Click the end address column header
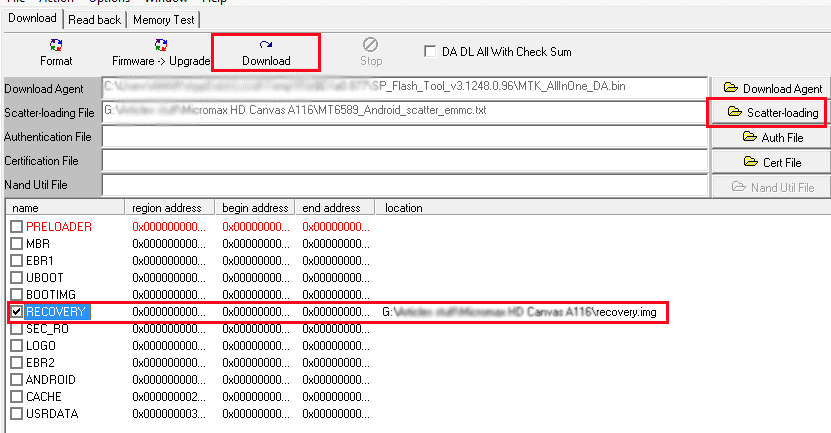Viewport: 831px width, 433px height. (x=334, y=208)
